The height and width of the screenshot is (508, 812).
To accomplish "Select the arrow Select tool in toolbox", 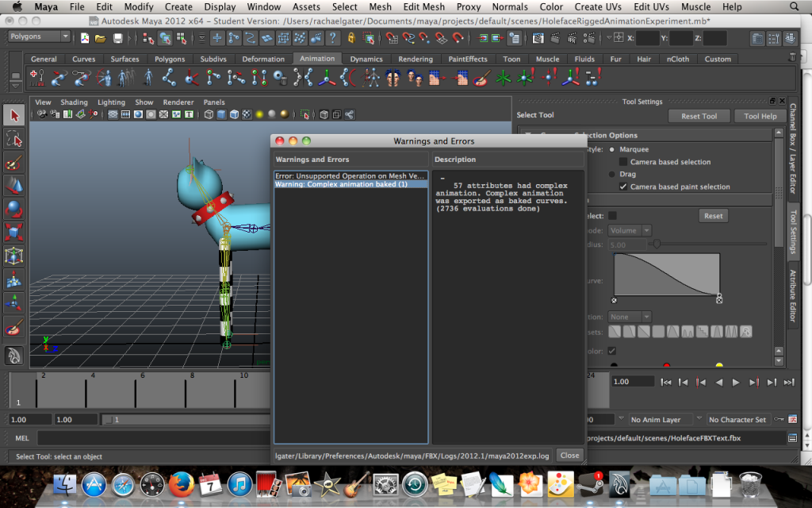I will [x=14, y=116].
